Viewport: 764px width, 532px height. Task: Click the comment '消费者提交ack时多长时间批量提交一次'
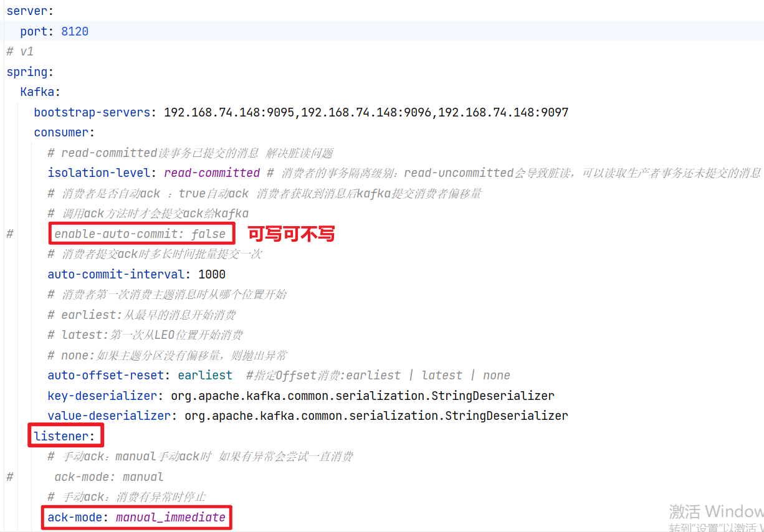155,254
